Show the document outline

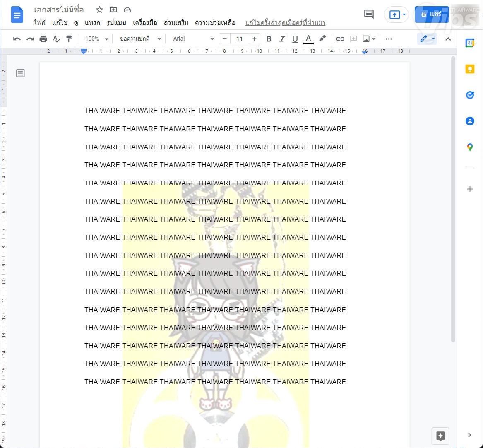click(20, 73)
